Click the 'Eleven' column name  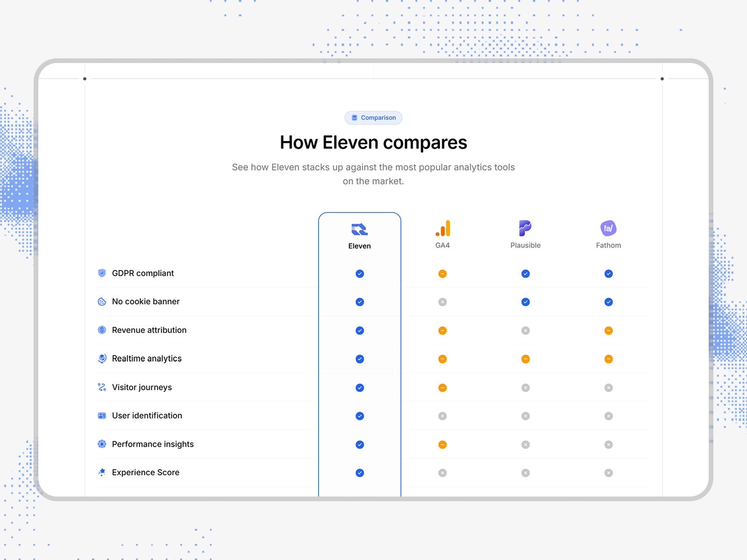[x=359, y=246]
